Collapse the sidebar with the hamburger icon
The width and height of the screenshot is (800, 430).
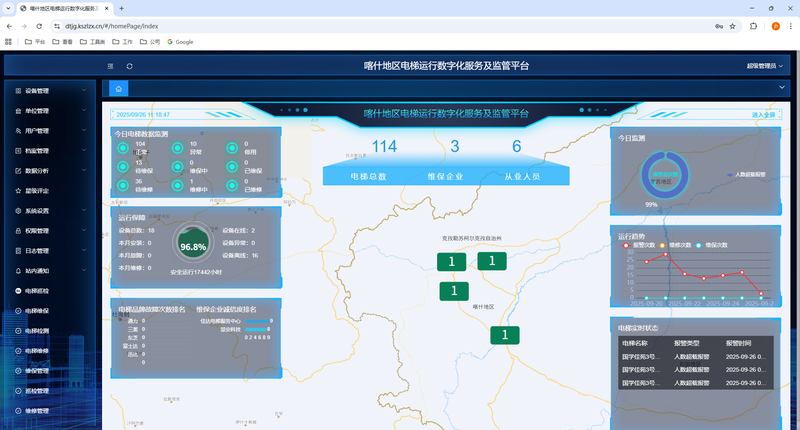coord(110,66)
